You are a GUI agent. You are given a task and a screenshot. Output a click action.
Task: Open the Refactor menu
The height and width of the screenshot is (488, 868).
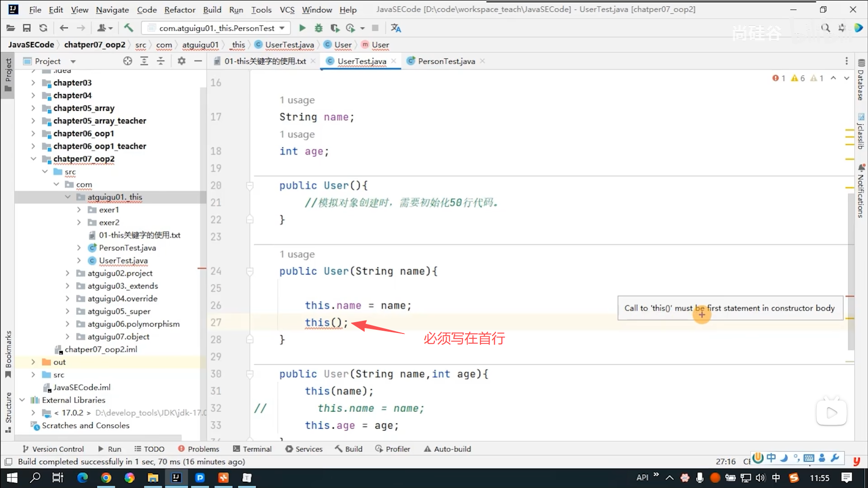(x=179, y=9)
